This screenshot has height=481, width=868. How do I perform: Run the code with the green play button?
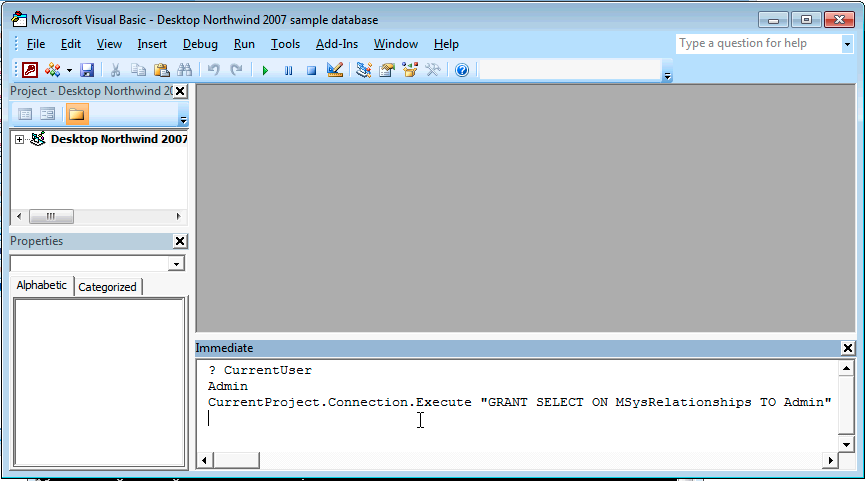pos(265,70)
